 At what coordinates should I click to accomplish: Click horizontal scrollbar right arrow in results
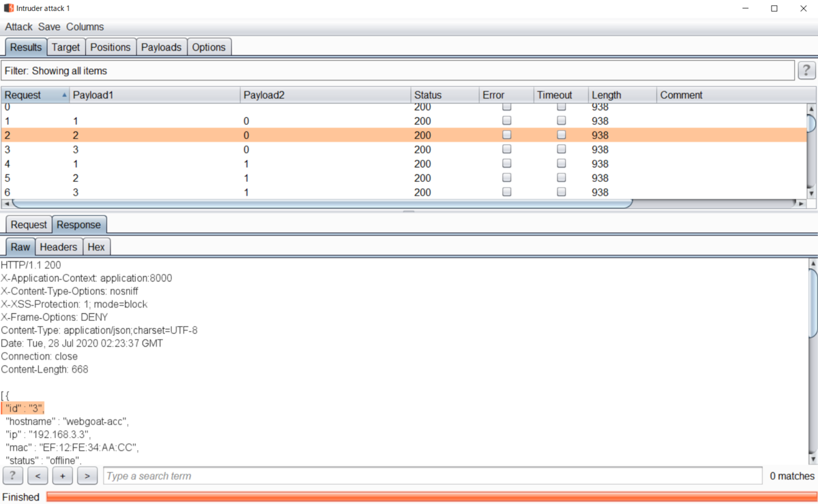pos(802,203)
